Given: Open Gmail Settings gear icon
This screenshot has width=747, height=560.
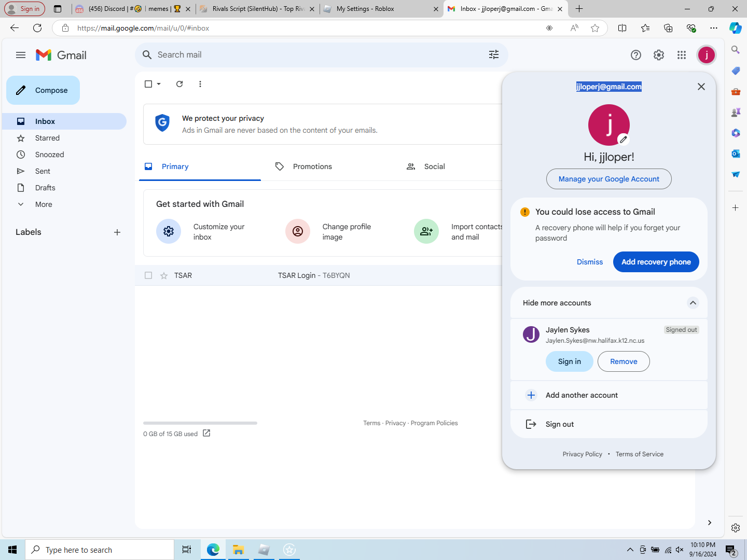Looking at the screenshot, I should click(x=659, y=55).
